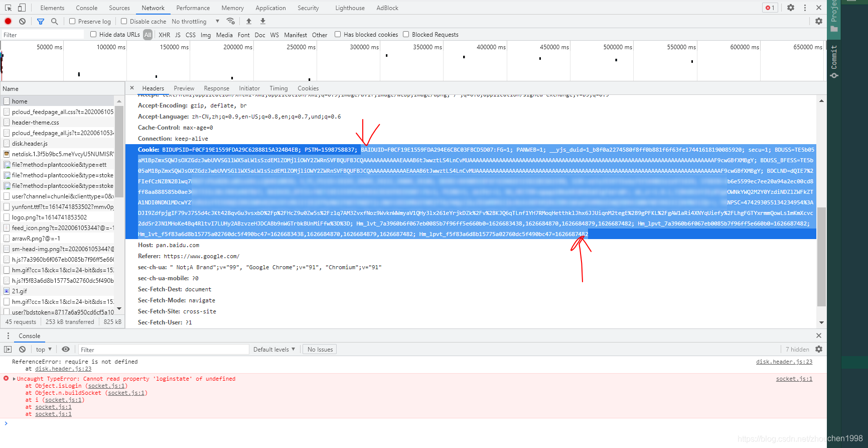Select the 'home' request in the list
Screen dimensions: 868x448
coord(57,101)
